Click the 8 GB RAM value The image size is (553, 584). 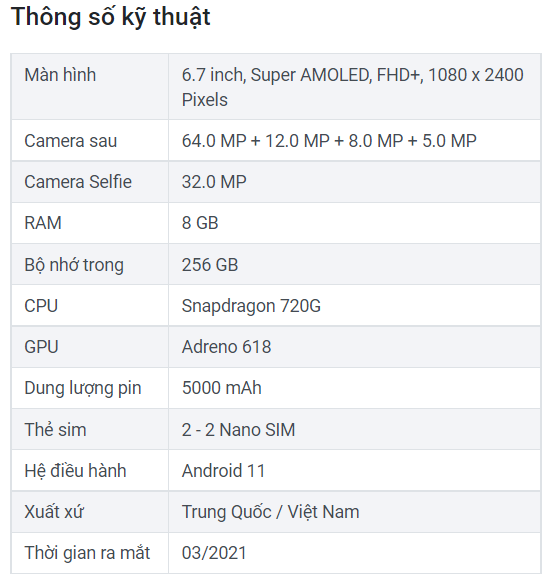[x=200, y=223]
